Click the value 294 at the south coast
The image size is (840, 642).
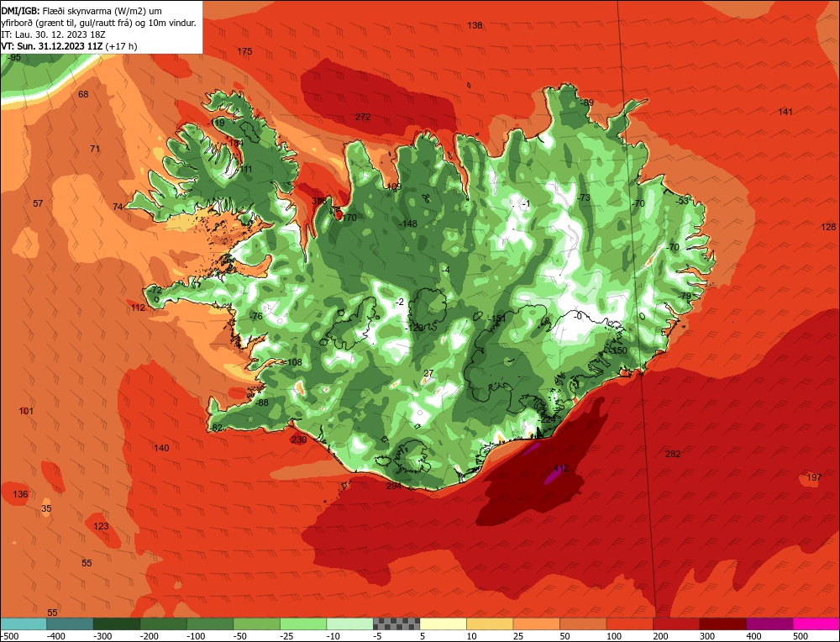[x=394, y=486]
